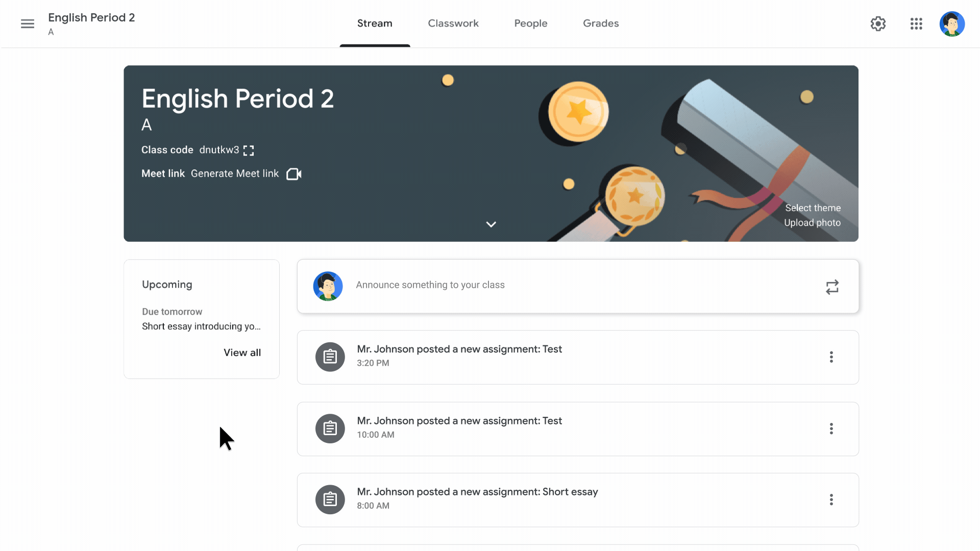Switch to the Grades tab
This screenshot has height=551, width=980.
coord(601,23)
